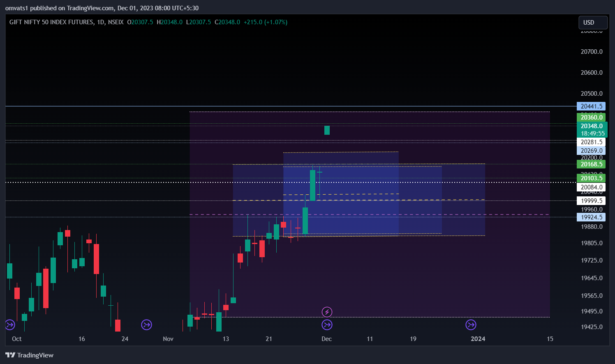
Task: Click the high value H20348.0
Action: pyautogui.click(x=169, y=22)
